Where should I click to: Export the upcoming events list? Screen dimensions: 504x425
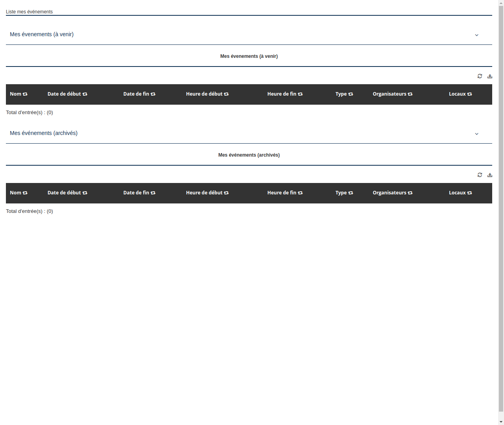(490, 76)
